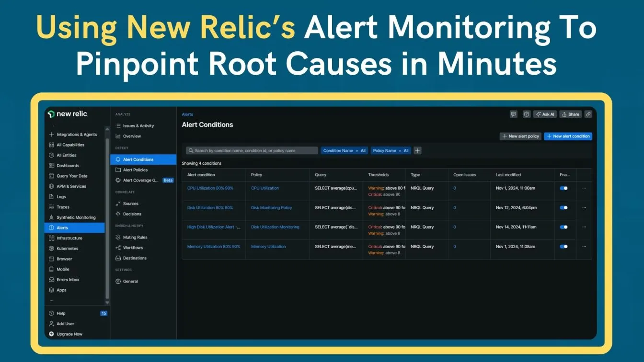Open Policy Name filter

391,150
